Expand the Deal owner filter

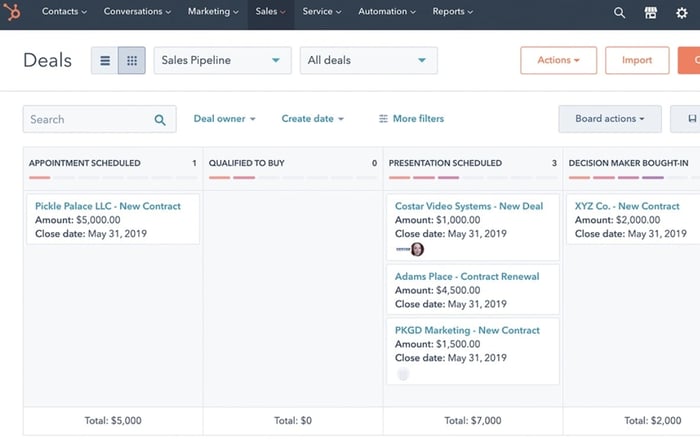point(224,119)
